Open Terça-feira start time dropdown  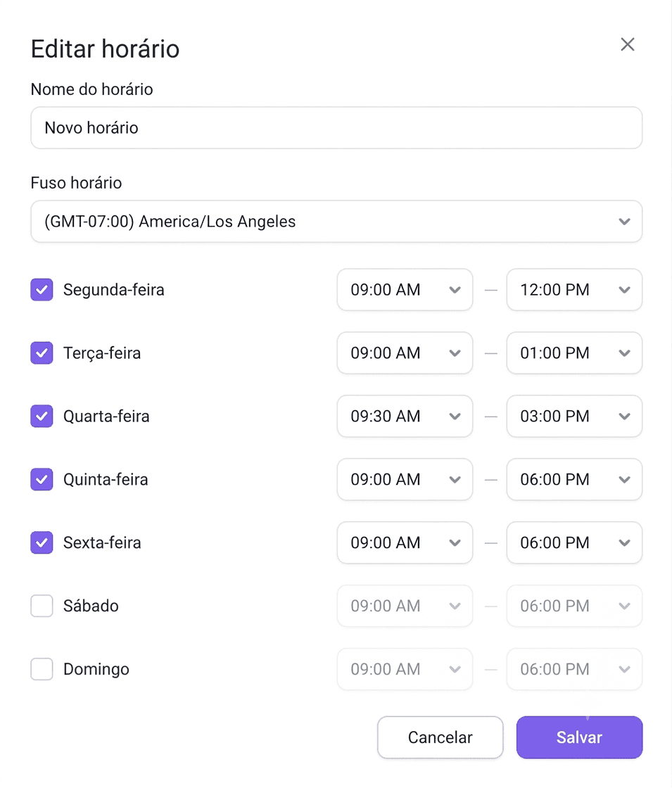(x=405, y=353)
